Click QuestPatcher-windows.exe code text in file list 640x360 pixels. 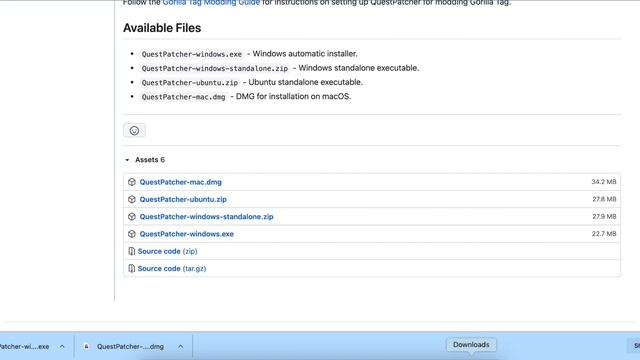click(191, 54)
